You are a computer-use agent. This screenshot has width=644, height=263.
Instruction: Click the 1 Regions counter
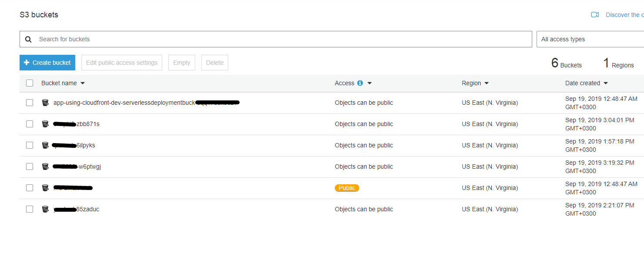click(x=618, y=63)
